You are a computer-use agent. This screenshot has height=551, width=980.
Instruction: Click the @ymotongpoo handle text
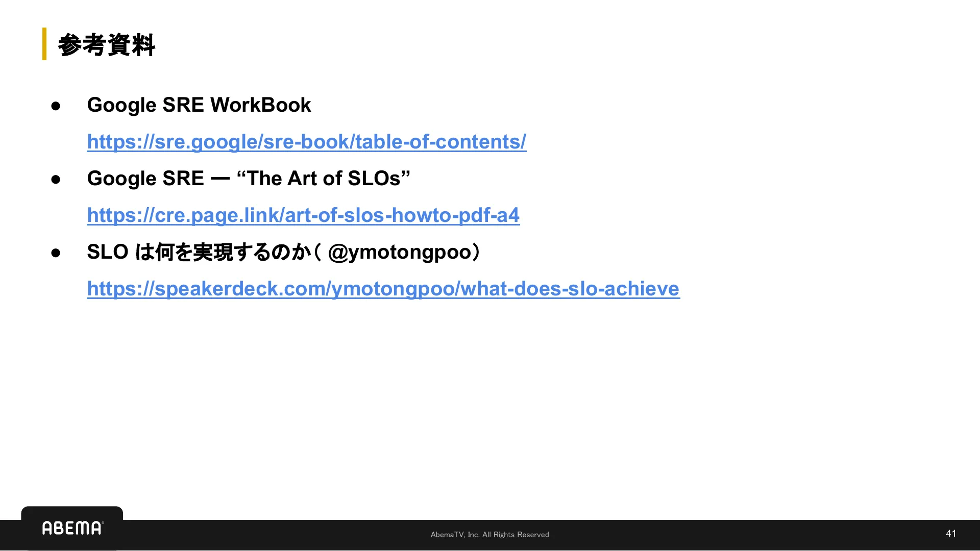[x=399, y=252]
